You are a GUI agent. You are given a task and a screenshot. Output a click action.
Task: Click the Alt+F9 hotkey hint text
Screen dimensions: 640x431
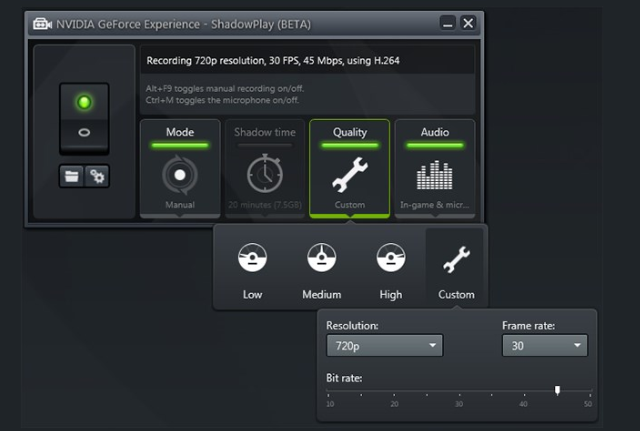pos(224,89)
